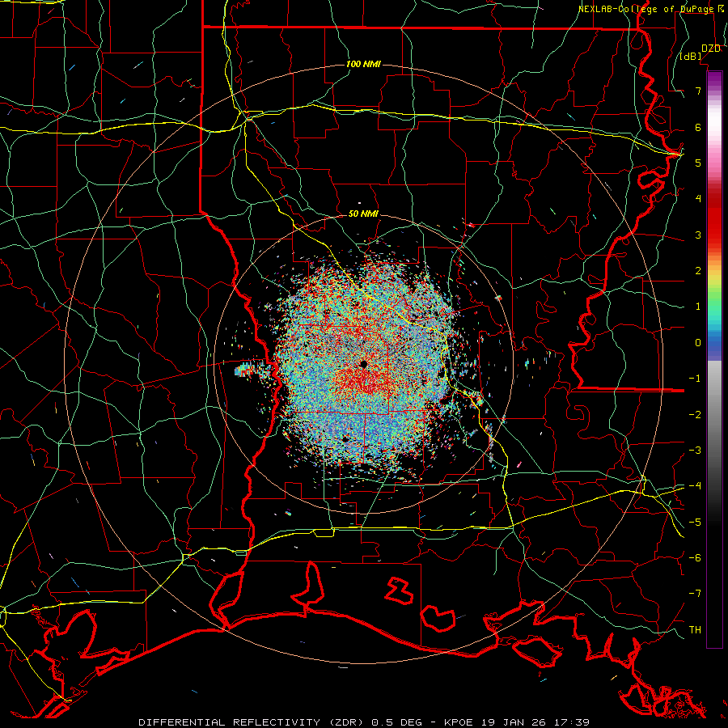Pick the red 3 dB band on colorbar
The width and height of the screenshot is (728, 728).
pyautogui.click(x=714, y=235)
